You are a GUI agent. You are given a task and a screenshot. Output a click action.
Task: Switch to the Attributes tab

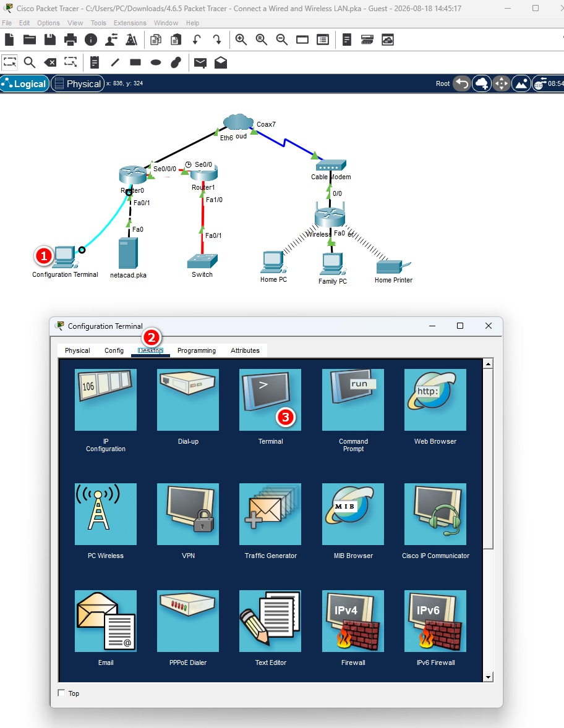click(245, 350)
